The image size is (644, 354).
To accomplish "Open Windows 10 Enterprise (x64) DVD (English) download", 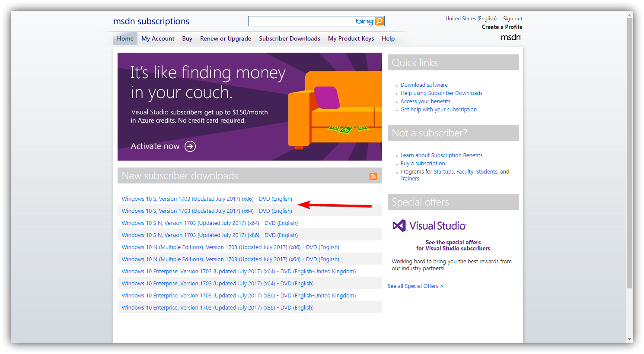I will coord(218,284).
